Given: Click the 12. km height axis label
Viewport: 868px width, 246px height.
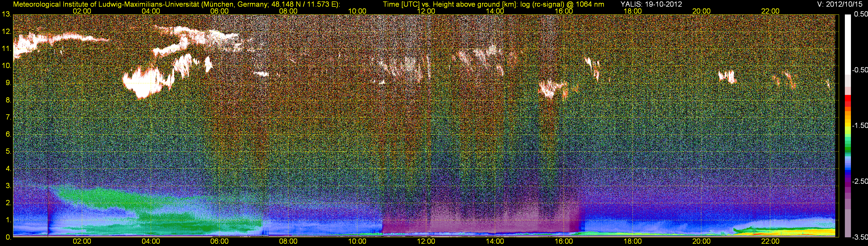Looking at the screenshot, I should click(6, 32).
